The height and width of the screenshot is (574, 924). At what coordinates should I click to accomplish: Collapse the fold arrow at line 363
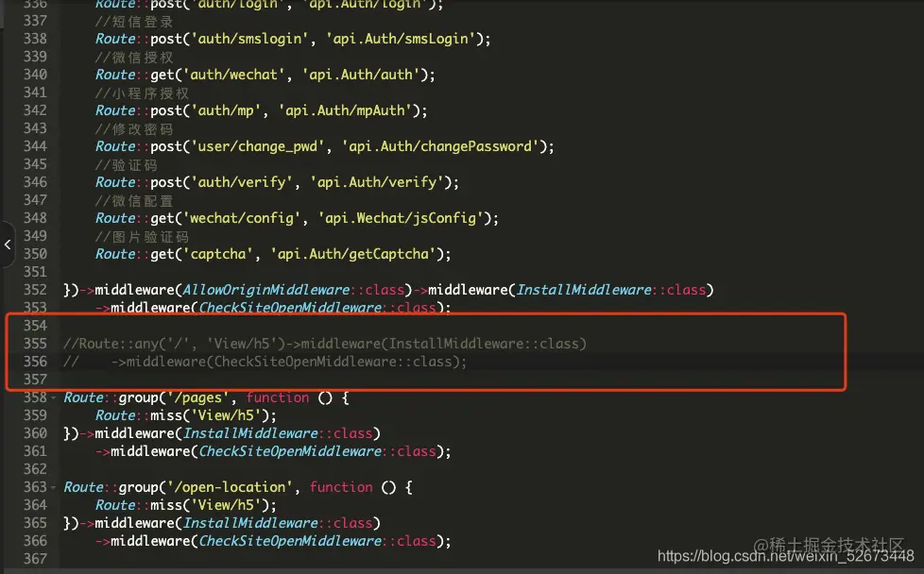(x=54, y=488)
